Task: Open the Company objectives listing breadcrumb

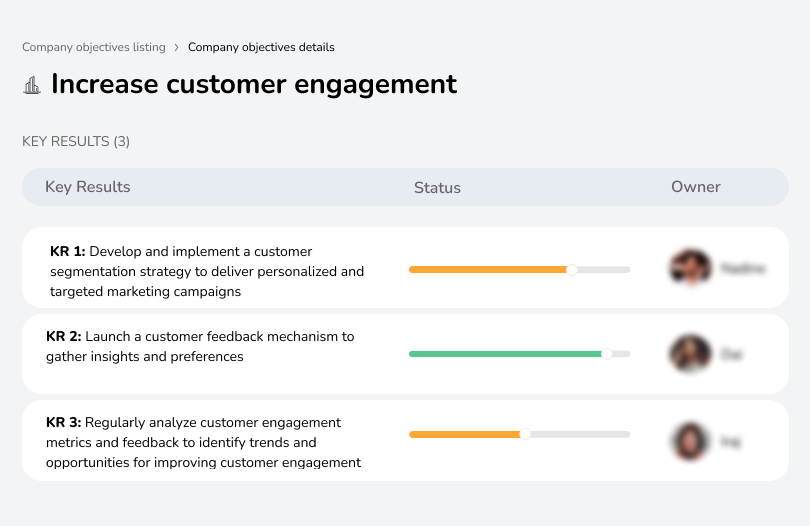Action: (x=94, y=47)
